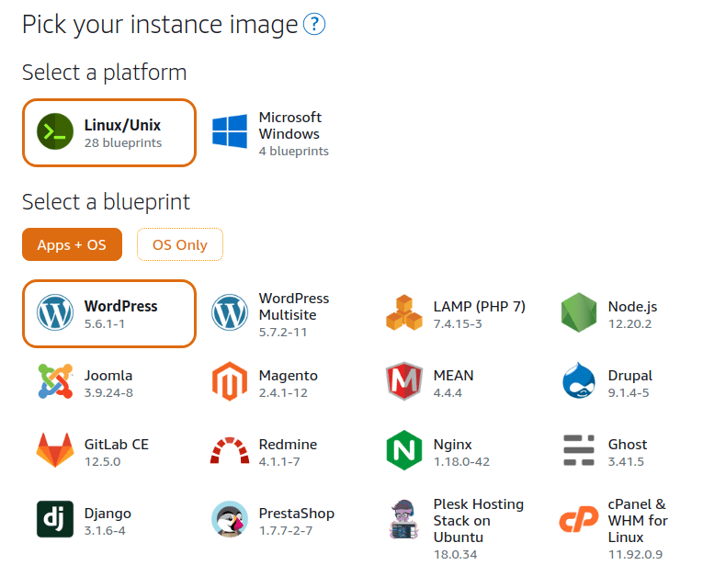703x588 pixels.
Task: Select the Drupal droplet icon
Action: [x=579, y=381]
